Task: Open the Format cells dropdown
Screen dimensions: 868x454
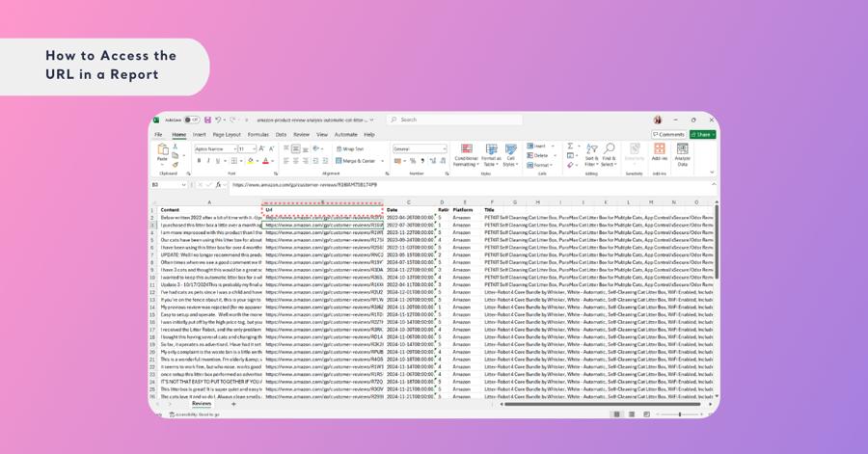Action: coord(538,165)
